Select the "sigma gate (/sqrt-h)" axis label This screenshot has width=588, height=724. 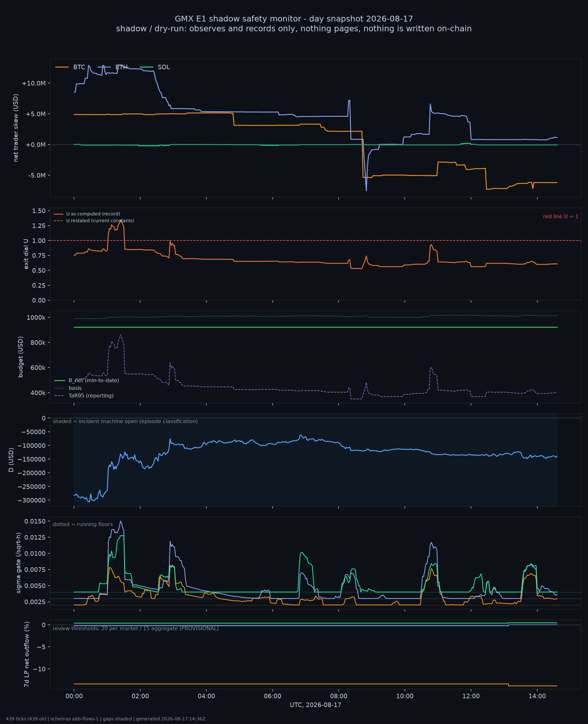point(19,563)
